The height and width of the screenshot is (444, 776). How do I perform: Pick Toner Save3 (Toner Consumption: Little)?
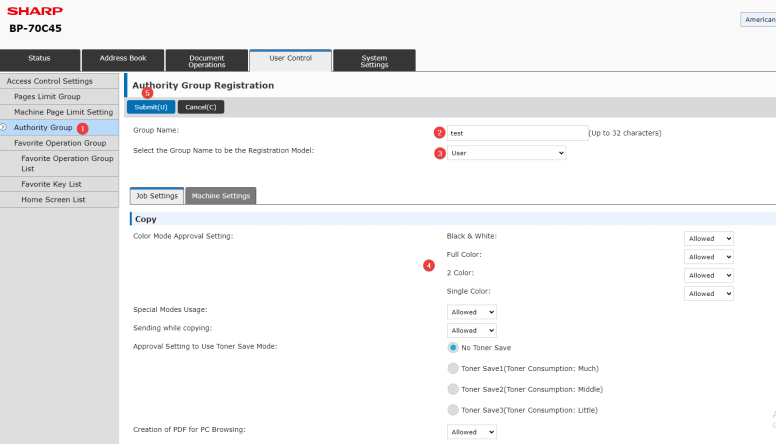click(453, 410)
